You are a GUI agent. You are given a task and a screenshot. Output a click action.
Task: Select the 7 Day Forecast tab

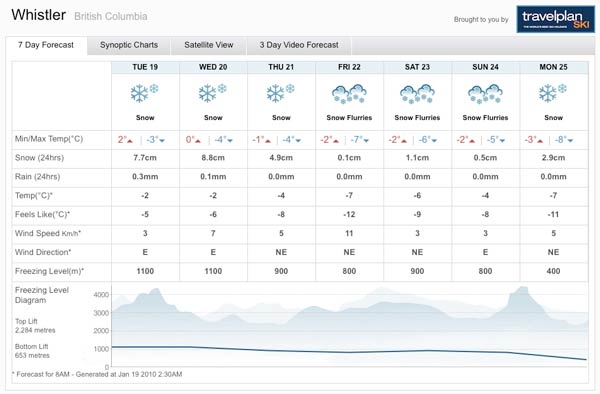coord(46,45)
